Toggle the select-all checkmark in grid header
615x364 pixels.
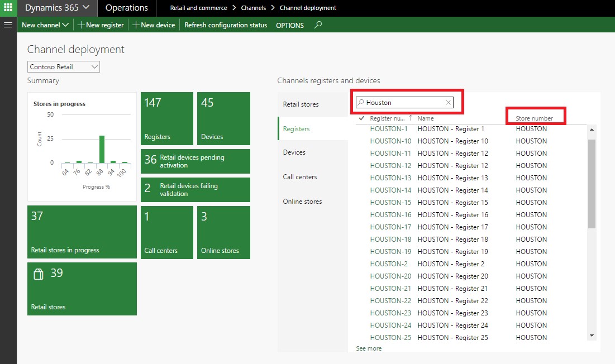click(361, 118)
